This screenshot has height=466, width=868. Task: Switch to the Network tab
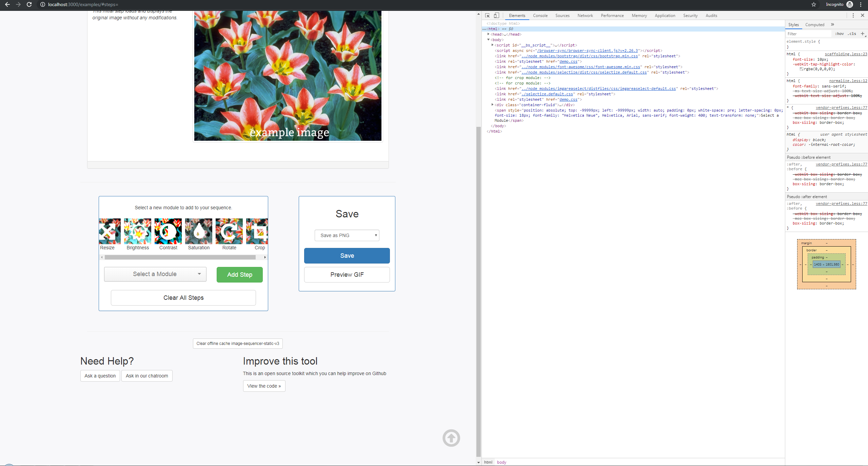[585, 16]
